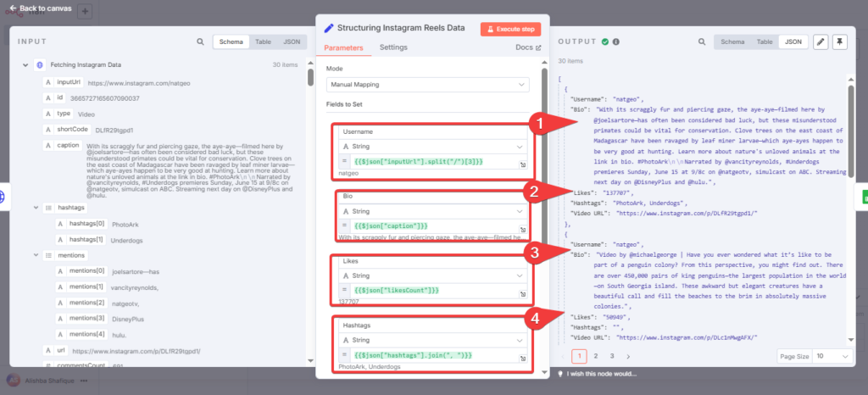Select the shortCode field pill
Image resolution: width=868 pixels, height=395 pixels.
67,130
